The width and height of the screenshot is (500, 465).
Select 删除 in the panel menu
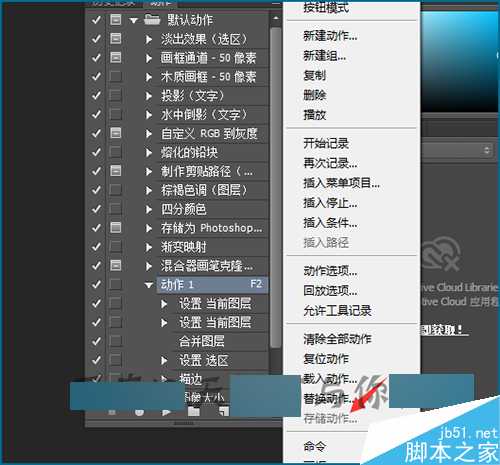click(314, 95)
